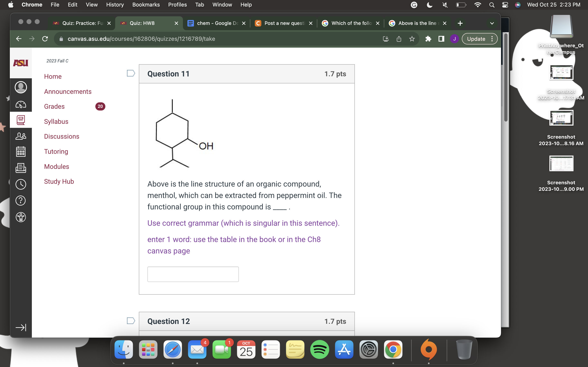The height and width of the screenshot is (367, 588).
Task: Open the tab search chevron
Action: (x=492, y=23)
